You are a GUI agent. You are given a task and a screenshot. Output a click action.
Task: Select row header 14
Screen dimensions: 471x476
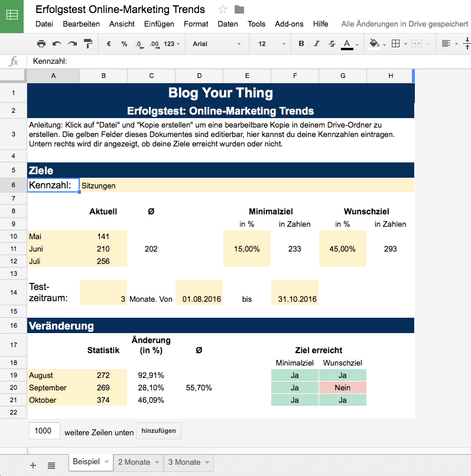click(x=14, y=292)
